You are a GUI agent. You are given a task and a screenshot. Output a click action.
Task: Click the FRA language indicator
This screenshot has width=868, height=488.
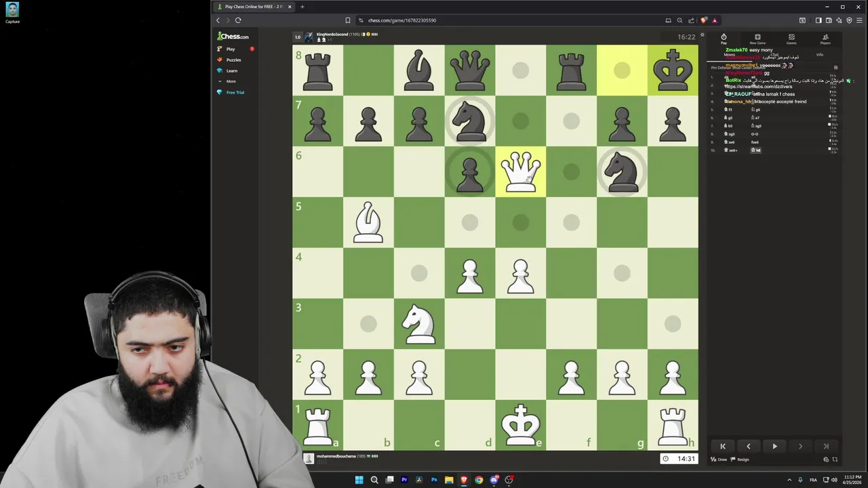813,480
